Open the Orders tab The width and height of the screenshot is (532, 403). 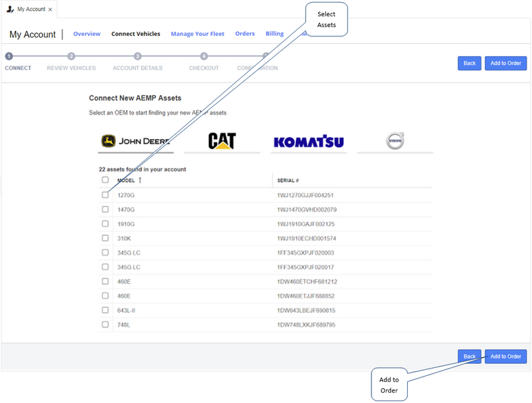pyautogui.click(x=245, y=34)
